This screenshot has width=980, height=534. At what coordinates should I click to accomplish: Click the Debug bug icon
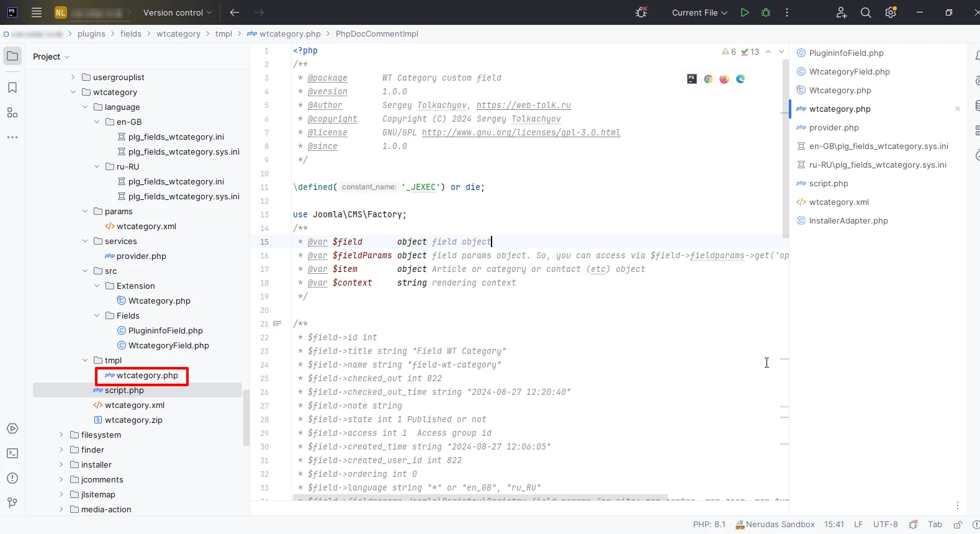(766, 12)
